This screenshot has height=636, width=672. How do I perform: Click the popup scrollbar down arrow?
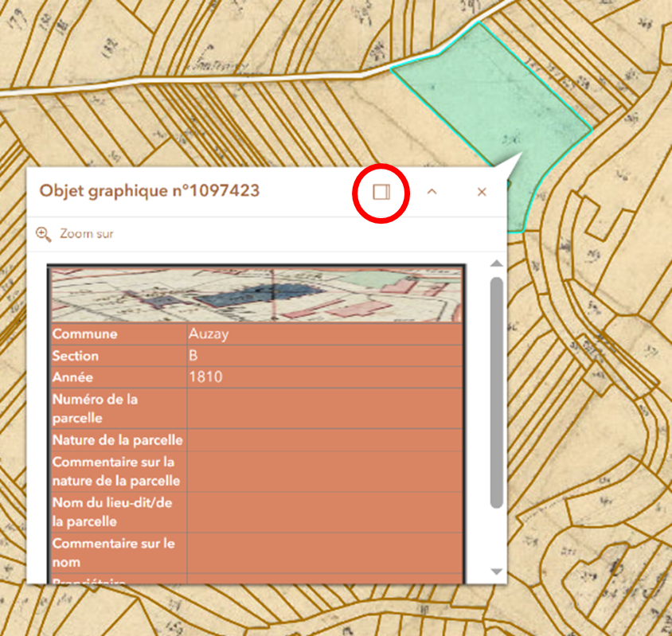click(497, 572)
